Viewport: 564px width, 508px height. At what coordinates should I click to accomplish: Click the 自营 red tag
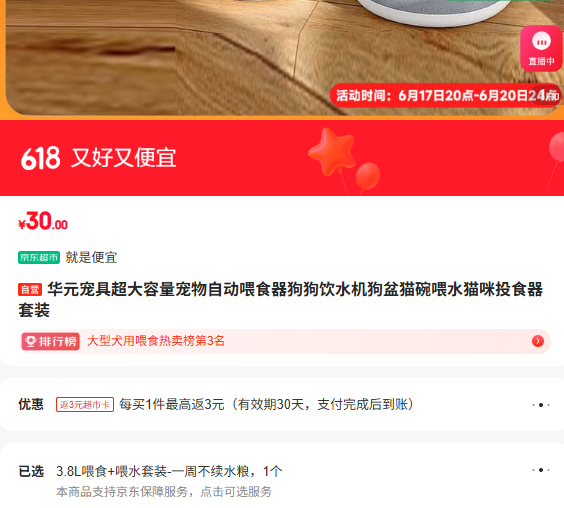coord(30,290)
